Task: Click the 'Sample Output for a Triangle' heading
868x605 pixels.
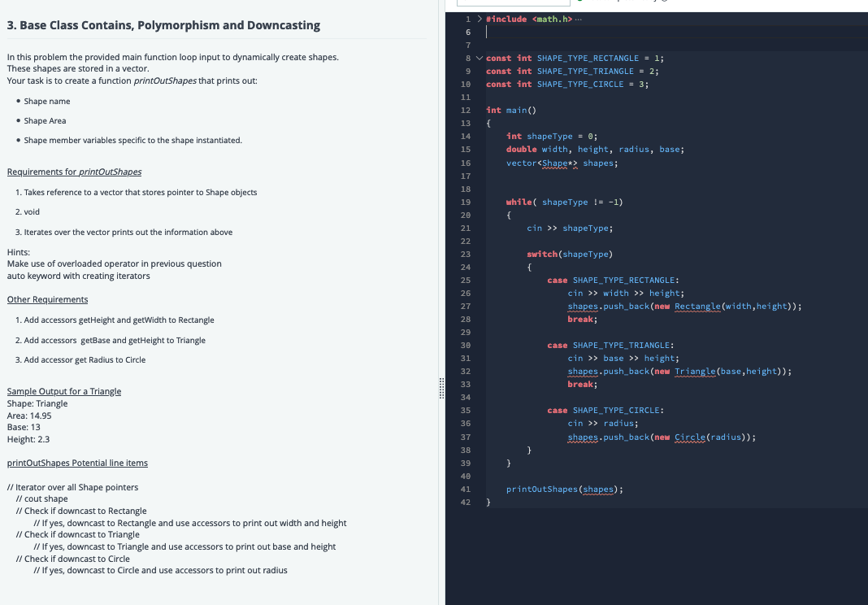Action: click(x=64, y=391)
